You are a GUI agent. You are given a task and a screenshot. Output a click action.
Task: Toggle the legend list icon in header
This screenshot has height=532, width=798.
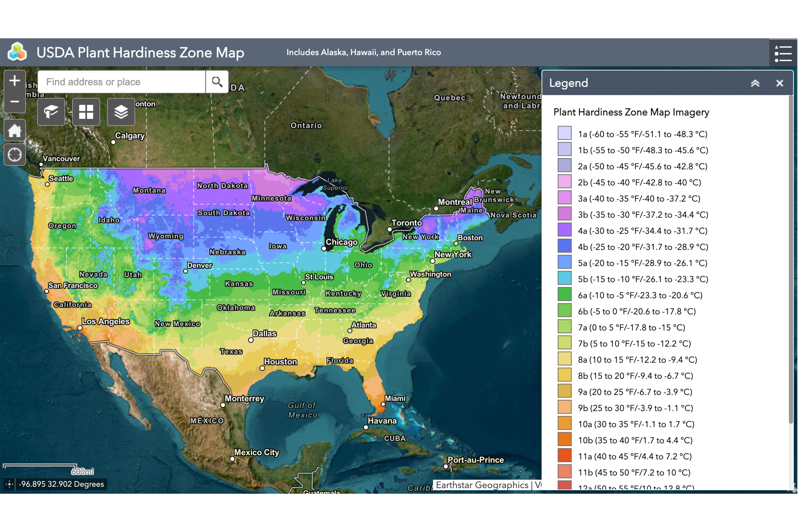click(783, 53)
